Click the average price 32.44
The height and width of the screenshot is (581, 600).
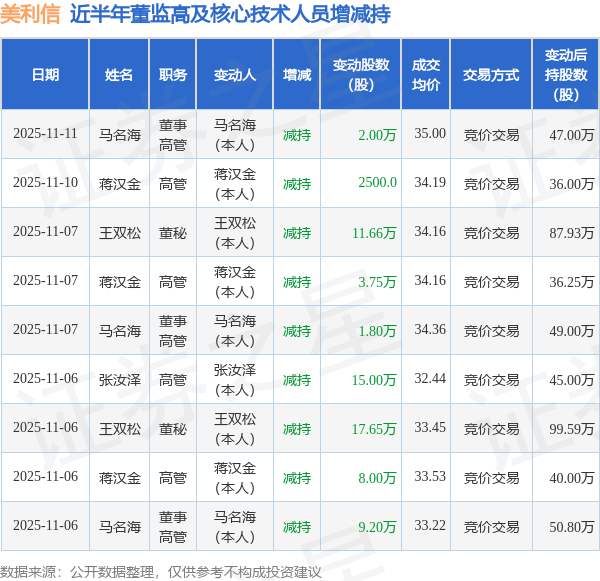[x=430, y=379]
